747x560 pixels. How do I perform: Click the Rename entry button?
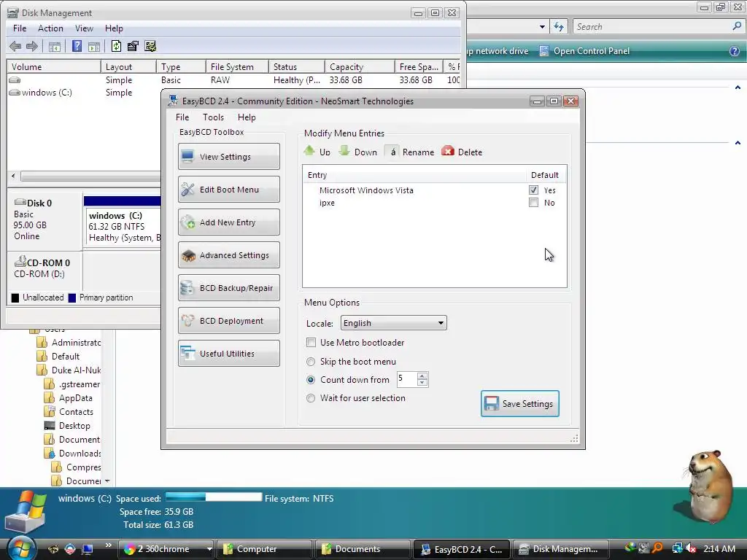click(410, 152)
